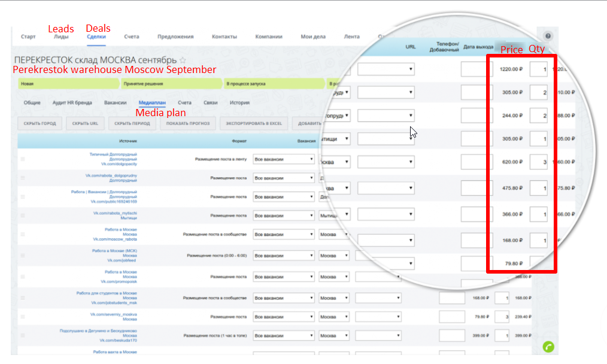Open the Счета top navigation tab
The width and height of the screenshot is (607, 364).
(x=132, y=37)
